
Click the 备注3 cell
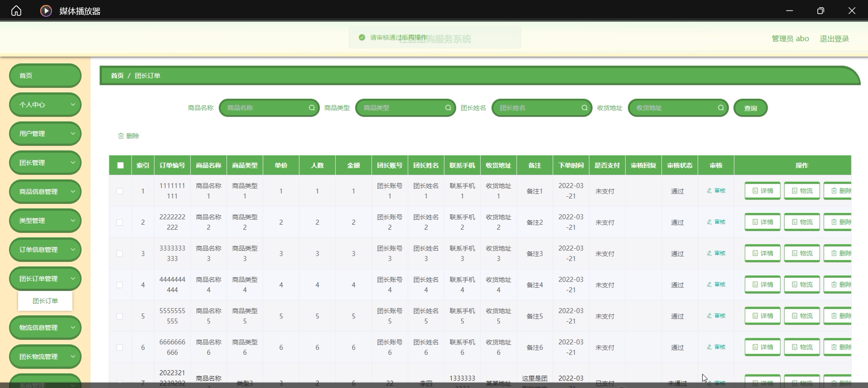pos(534,254)
